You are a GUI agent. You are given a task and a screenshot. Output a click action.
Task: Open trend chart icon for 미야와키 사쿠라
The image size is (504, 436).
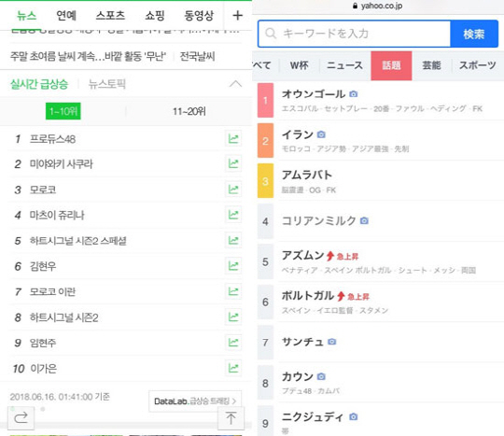point(233,163)
